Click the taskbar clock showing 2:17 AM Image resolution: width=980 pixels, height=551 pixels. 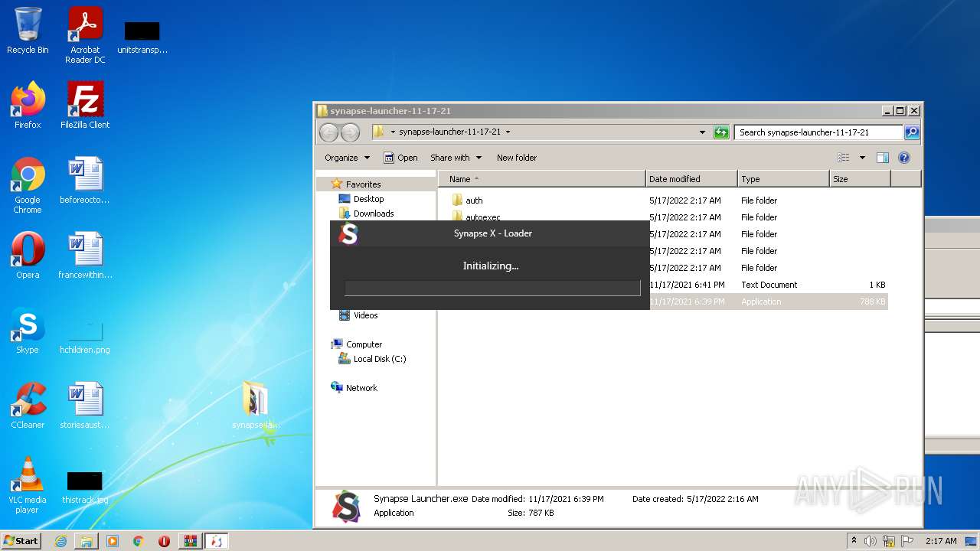[x=941, y=541]
